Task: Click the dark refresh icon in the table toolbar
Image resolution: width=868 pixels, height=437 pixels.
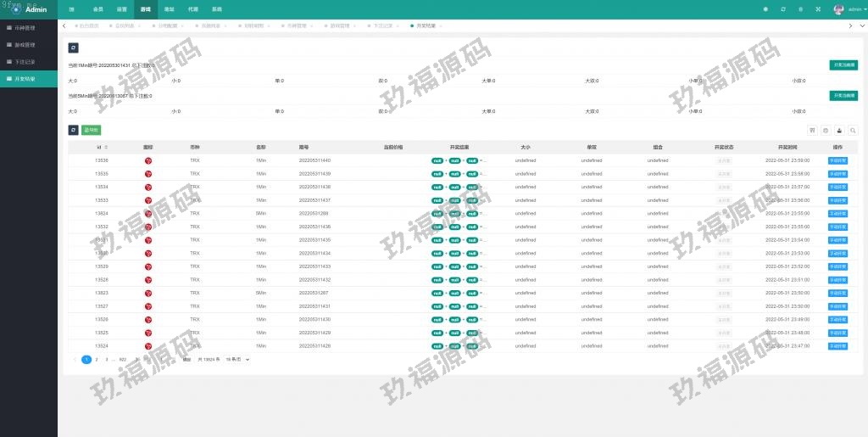Action: coord(73,130)
